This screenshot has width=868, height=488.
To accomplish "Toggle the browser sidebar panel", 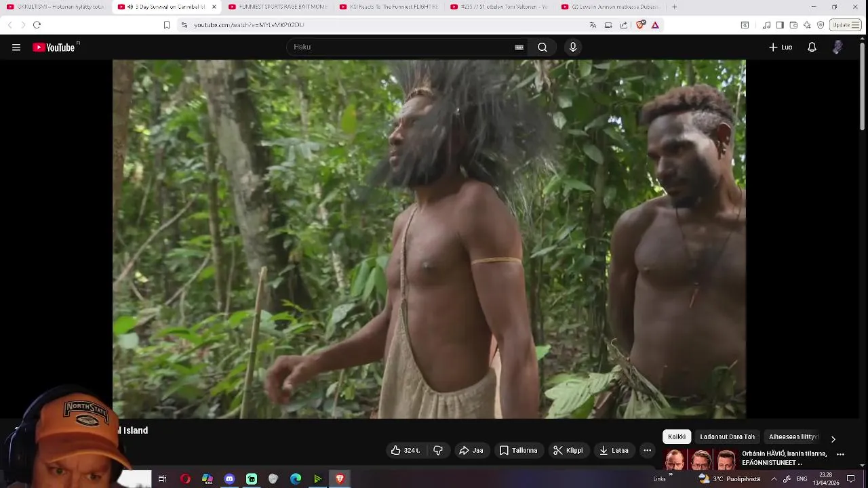I will (x=780, y=25).
